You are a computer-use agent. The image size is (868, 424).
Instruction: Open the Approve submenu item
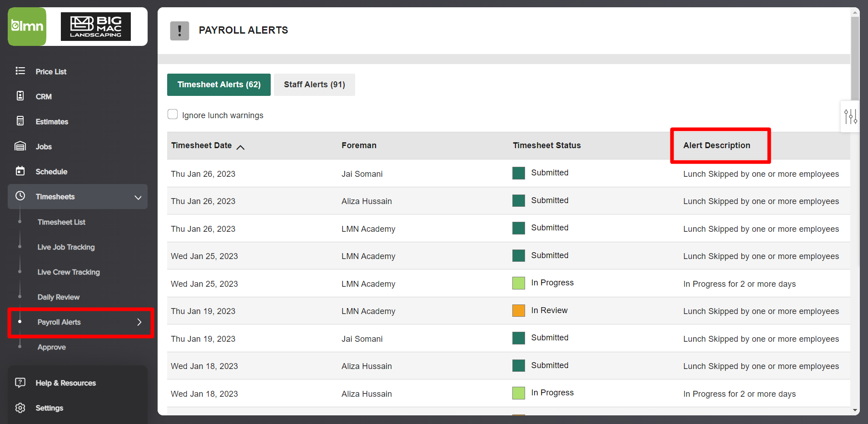click(51, 347)
